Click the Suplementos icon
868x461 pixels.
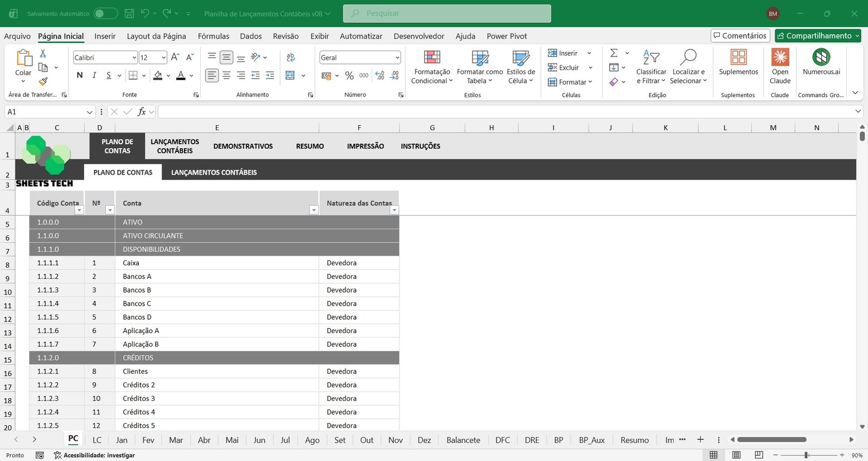click(738, 57)
